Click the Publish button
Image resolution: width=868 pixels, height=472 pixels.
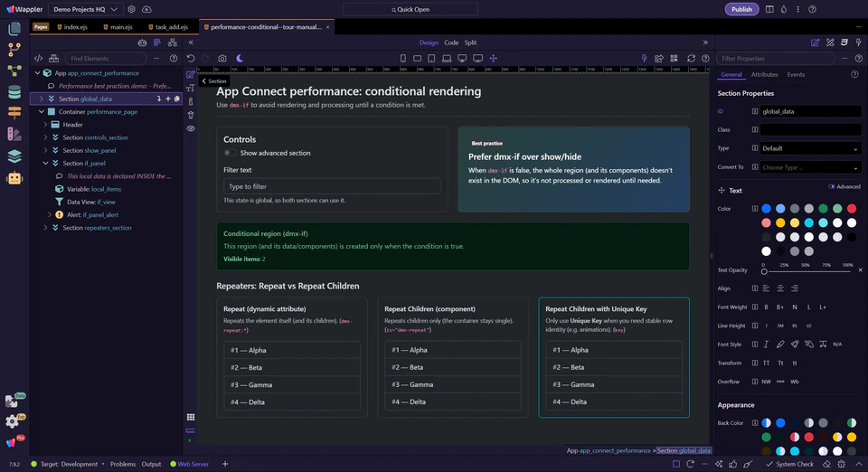pyautogui.click(x=741, y=9)
